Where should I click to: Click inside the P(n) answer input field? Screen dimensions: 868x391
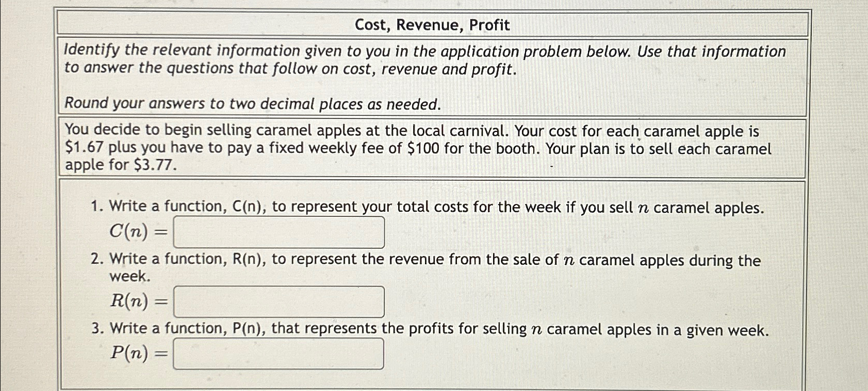279,354
